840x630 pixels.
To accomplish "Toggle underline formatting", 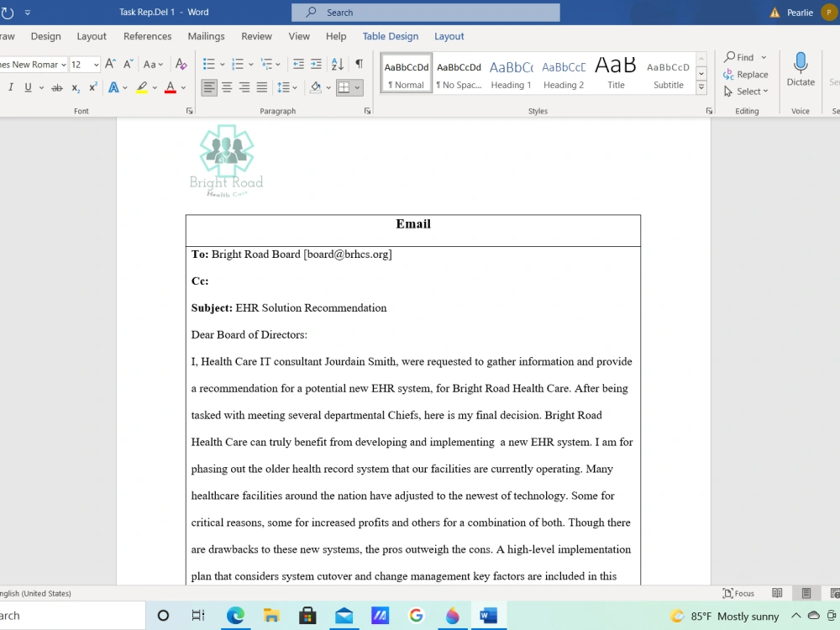I will coord(28,87).
